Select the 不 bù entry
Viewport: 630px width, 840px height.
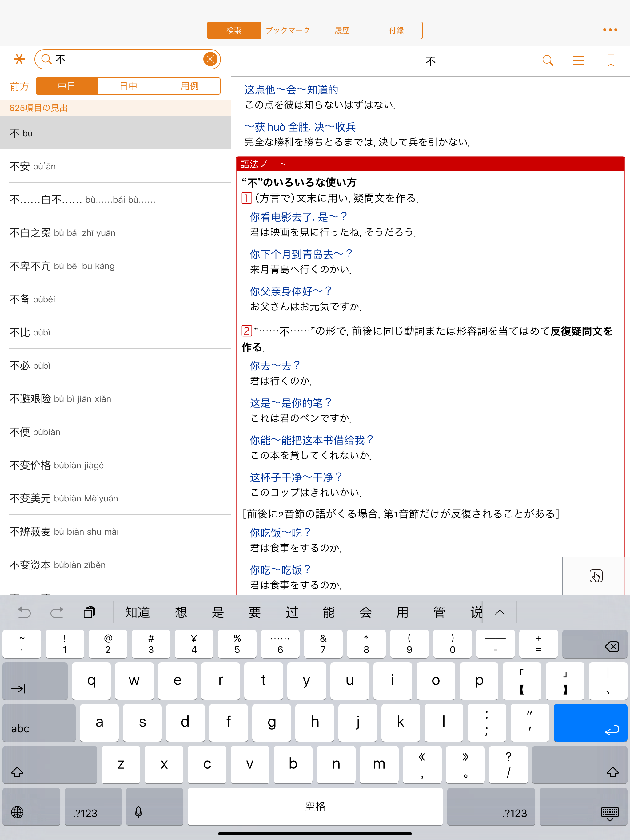click(x=115, y=133)
